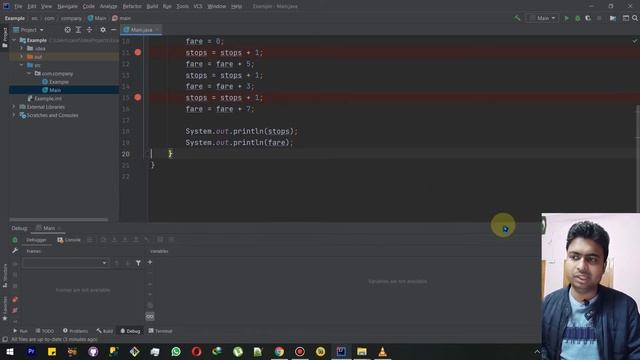Open the TODO tool window
Image resolution: width=640 pixels, height=360 pixels.
[44, 331]
